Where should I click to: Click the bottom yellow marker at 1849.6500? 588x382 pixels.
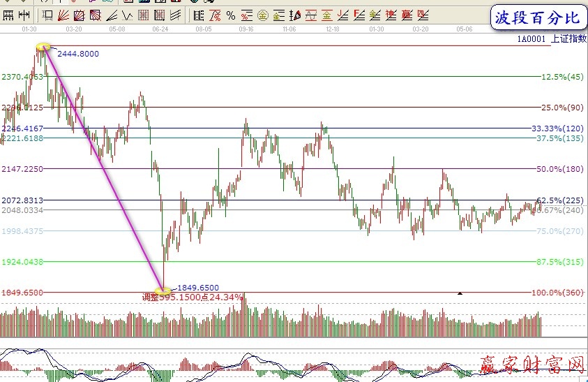coord(163,289)
